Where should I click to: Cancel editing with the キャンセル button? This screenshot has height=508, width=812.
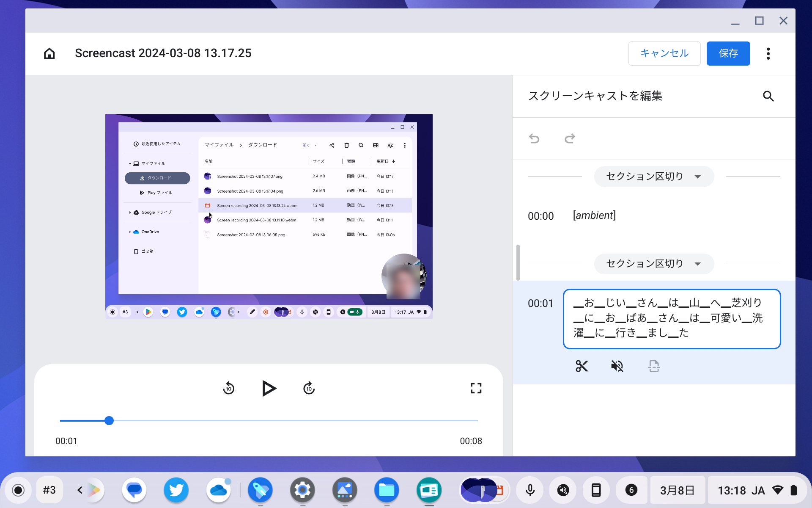click(x=664, y=53)
